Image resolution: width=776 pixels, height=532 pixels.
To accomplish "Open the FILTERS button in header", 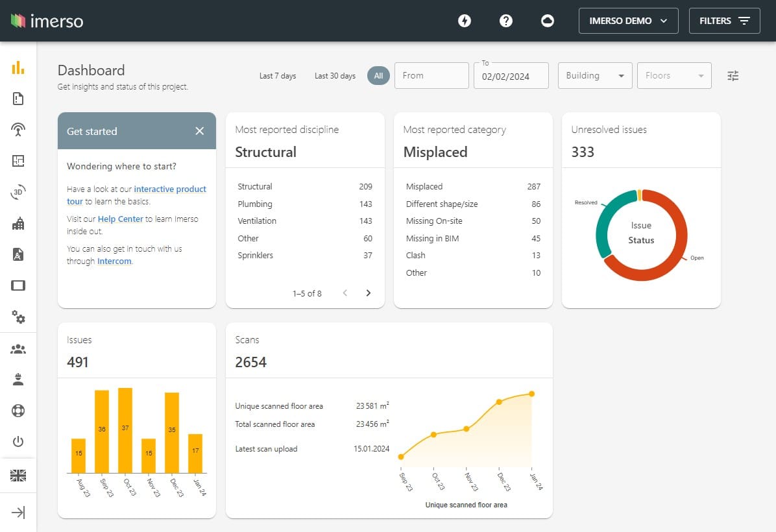I will coord(724,21).
